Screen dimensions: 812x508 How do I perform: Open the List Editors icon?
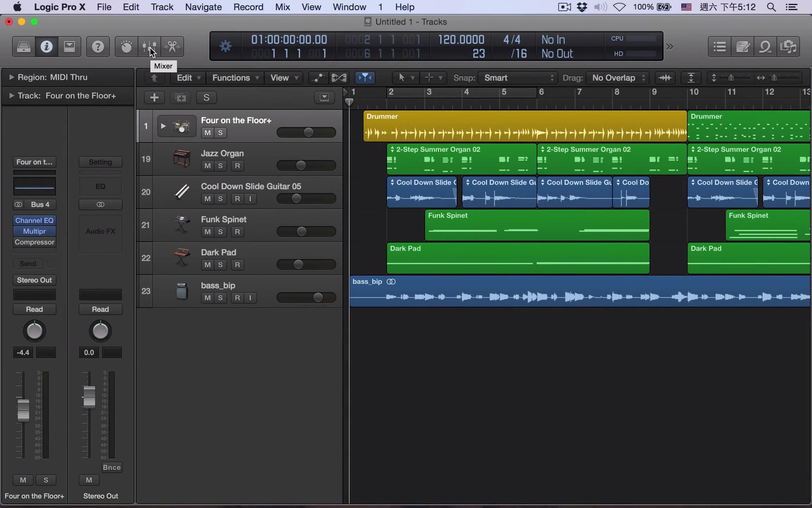(x=719, y=46)
